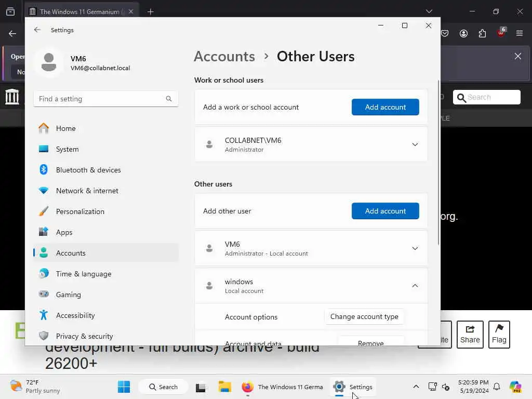Open Time & language settings
Screen dimensions: 532x399
click(106, 274)
